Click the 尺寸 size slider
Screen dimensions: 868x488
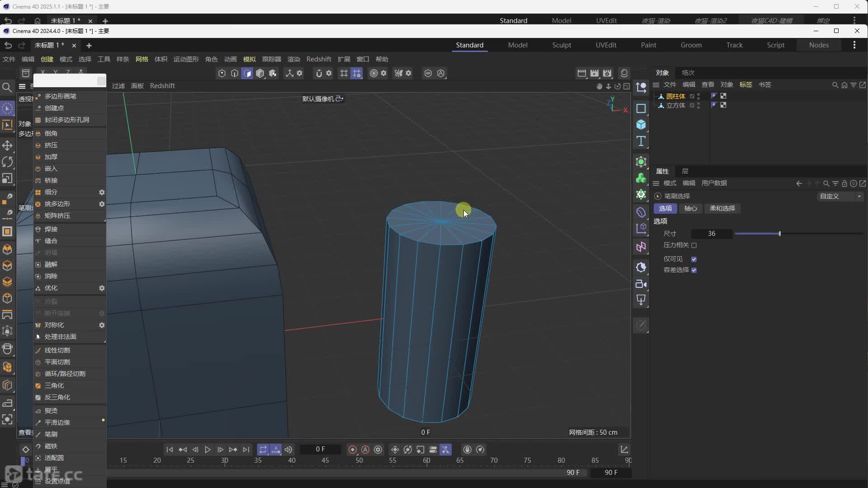799,234
